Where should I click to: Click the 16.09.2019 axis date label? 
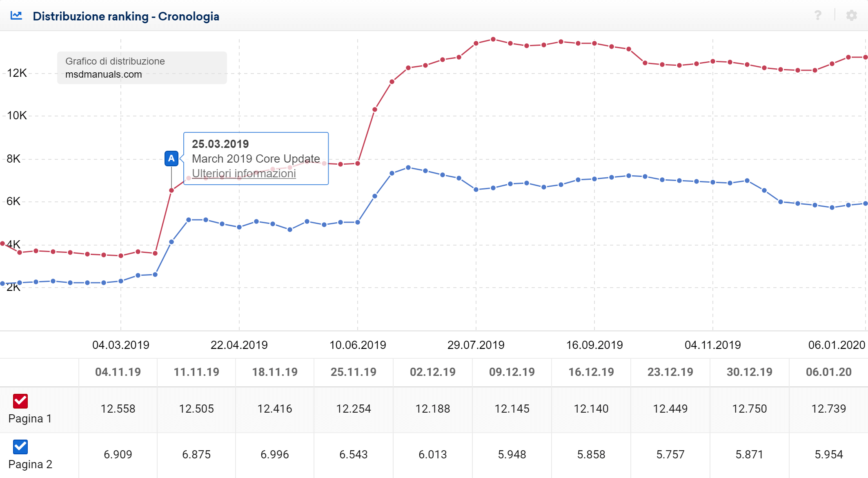coord(594,345)
